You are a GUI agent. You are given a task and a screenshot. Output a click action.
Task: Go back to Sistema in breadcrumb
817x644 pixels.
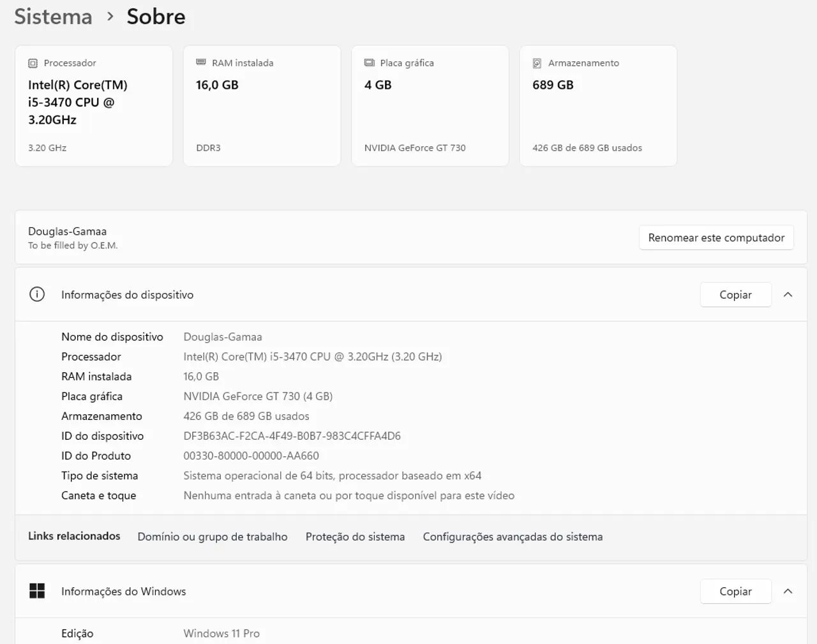click(53, 17)
